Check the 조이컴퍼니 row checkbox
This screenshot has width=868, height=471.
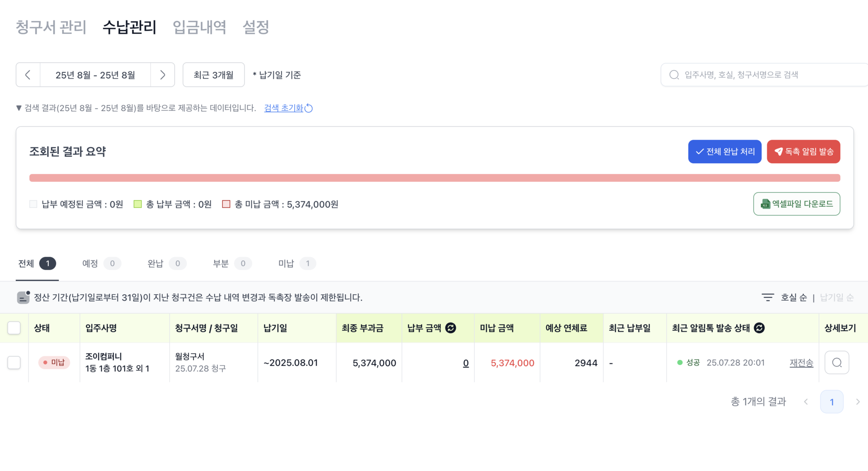[x=14, y=363]
